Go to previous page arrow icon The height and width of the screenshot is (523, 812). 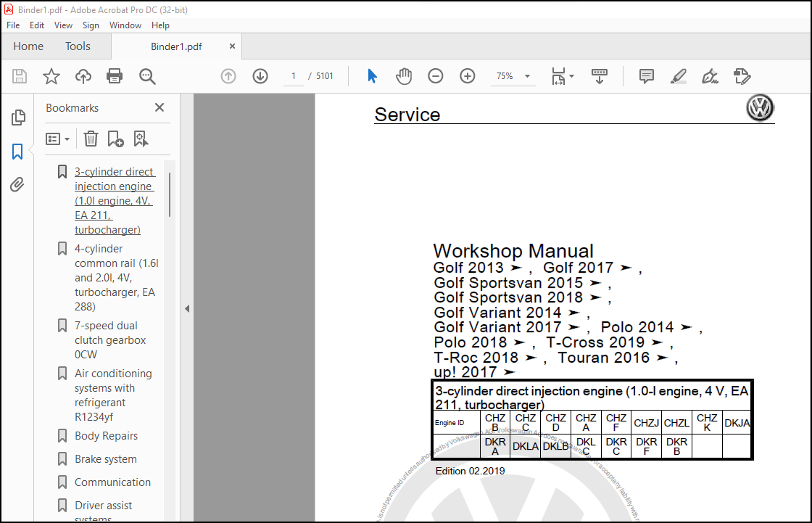pos(228,76)
